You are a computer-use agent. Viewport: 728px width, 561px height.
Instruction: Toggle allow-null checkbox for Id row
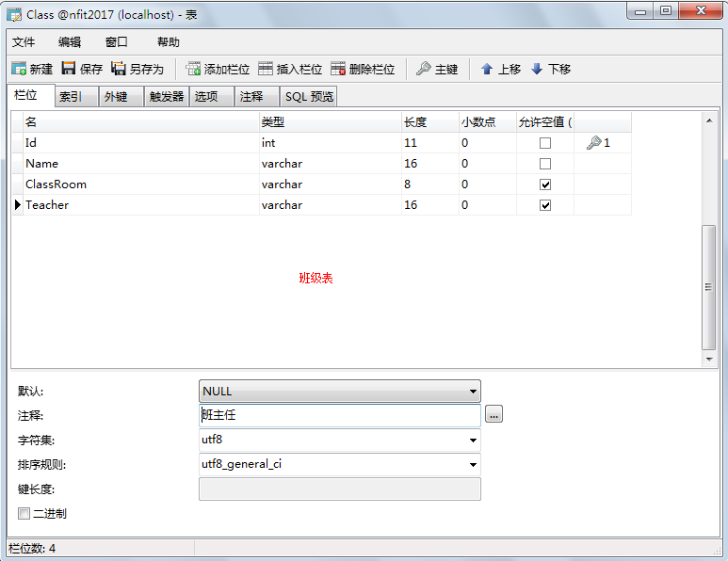click(x=545, y=143)
